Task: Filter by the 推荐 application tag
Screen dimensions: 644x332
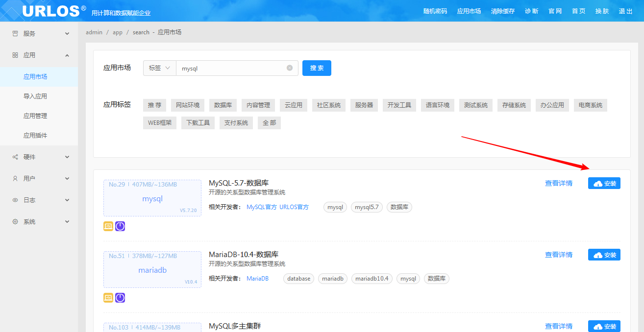Action: click(x=154, y=105)
